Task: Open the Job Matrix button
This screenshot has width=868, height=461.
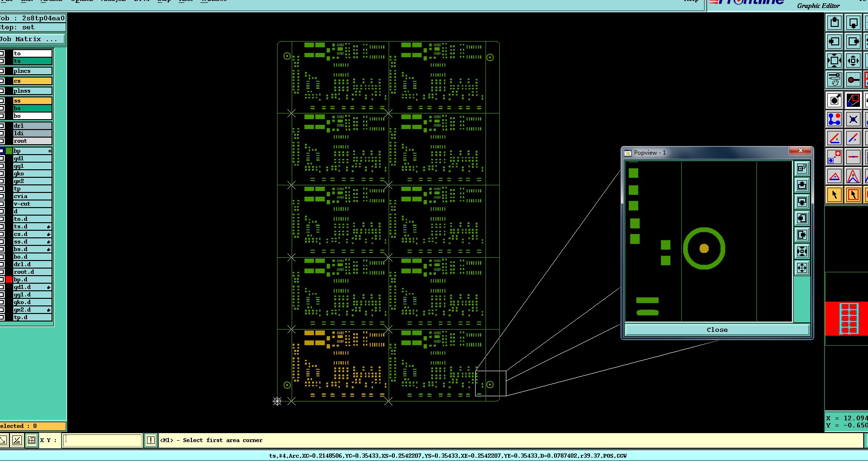Action: [x=32, y=39]
